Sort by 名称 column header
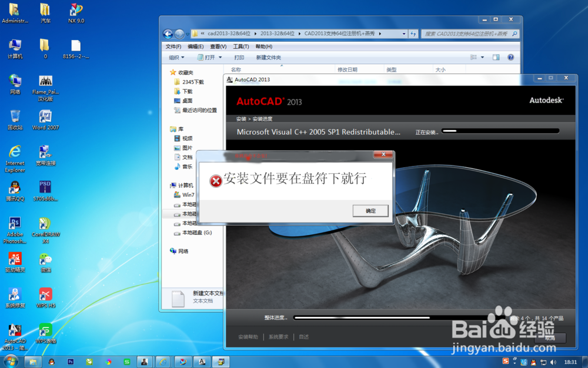 [236, 69]
